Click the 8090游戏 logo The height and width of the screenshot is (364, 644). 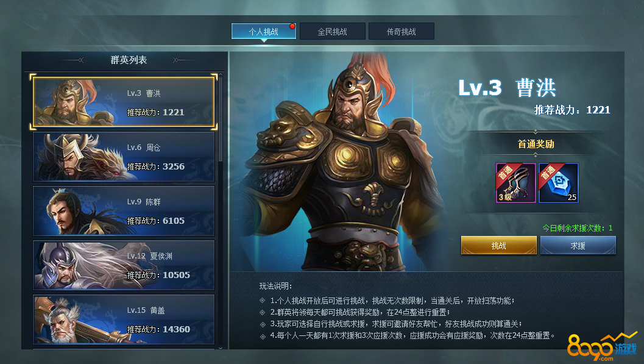tap(602, 346)
